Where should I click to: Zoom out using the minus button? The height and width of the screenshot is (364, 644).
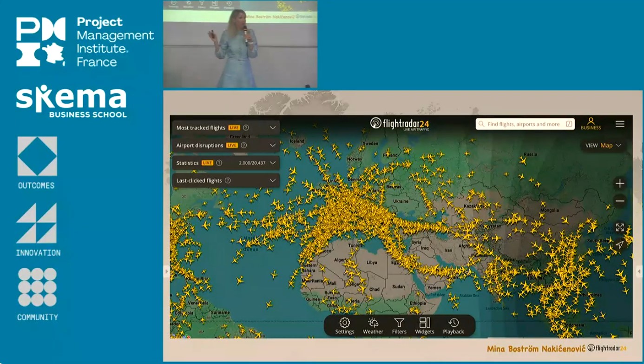tap(620, 201)
